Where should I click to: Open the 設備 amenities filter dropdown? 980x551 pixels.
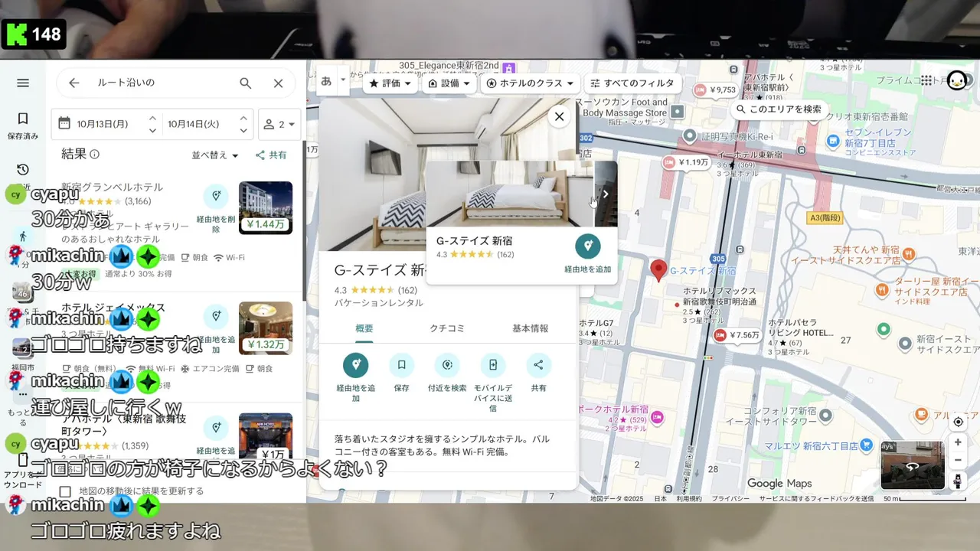coord(449,83)
